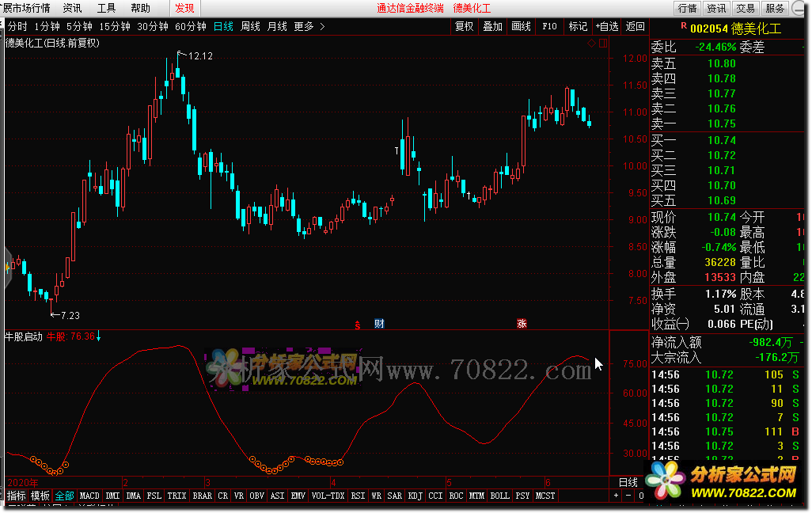Switch to the FSL indicator
The image size is (812, 513).
[154, 496]
